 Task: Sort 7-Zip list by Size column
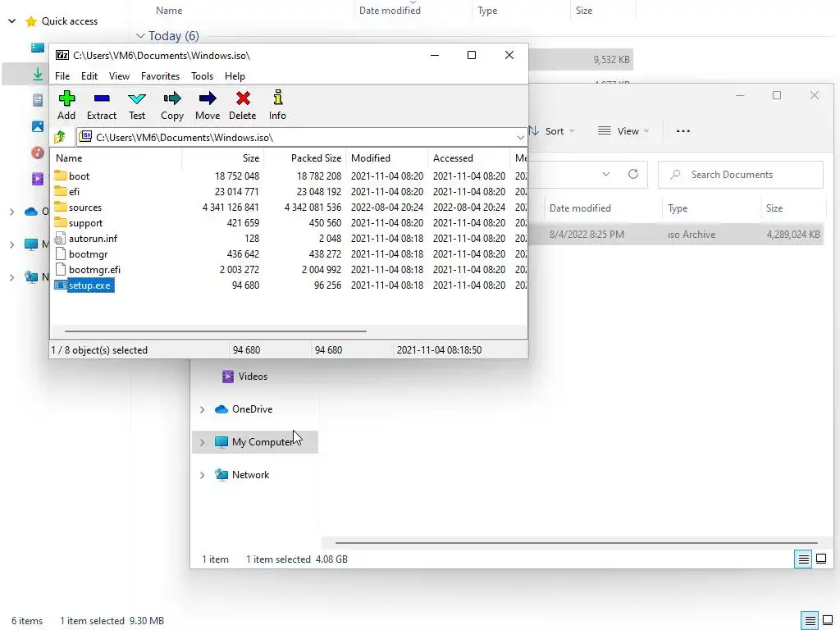pos(223,158)
